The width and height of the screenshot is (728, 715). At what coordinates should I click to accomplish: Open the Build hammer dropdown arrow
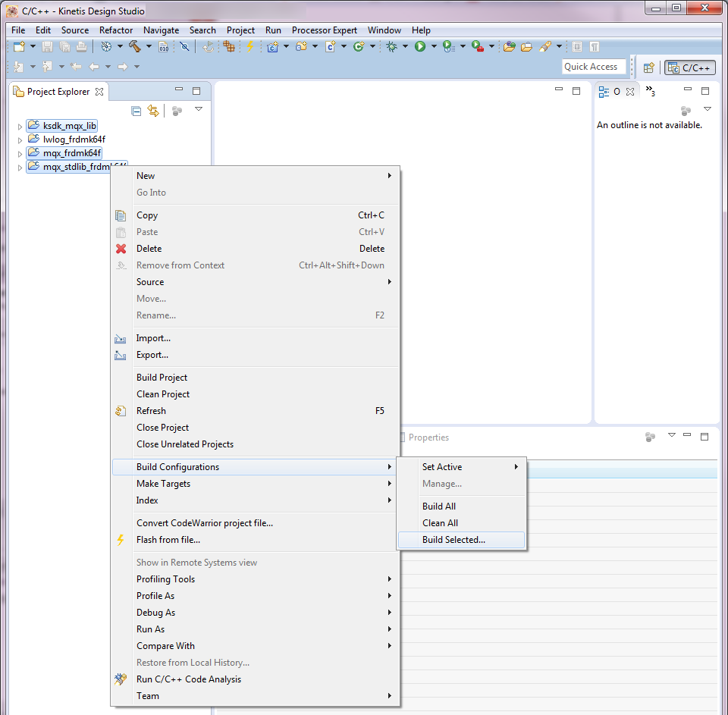click(149, 46)
